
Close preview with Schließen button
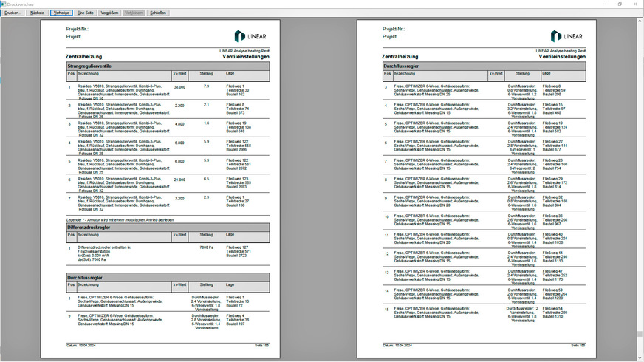158,13
